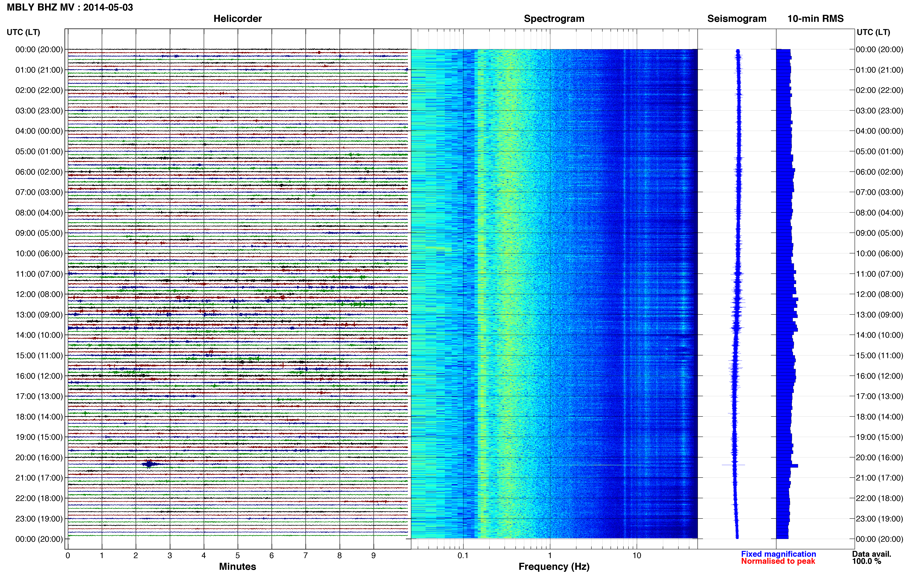Click minute tick 2 on the helicorder axis
924x578 pixels.
136,555
